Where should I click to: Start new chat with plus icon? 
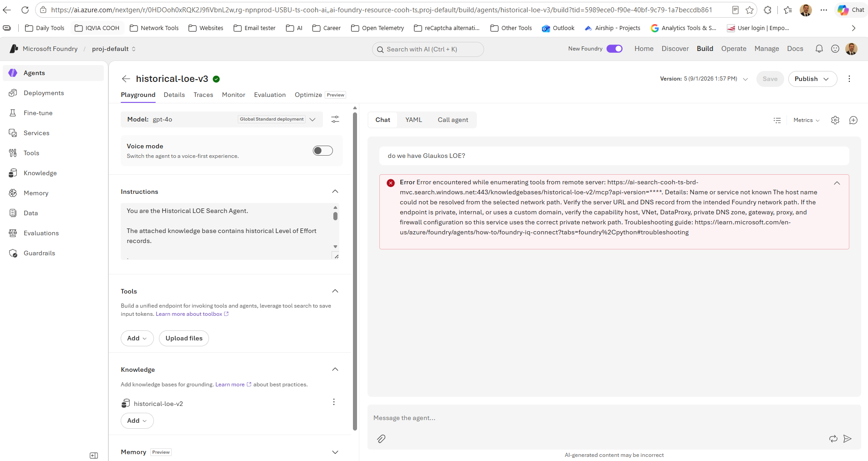tap(853, 120)
